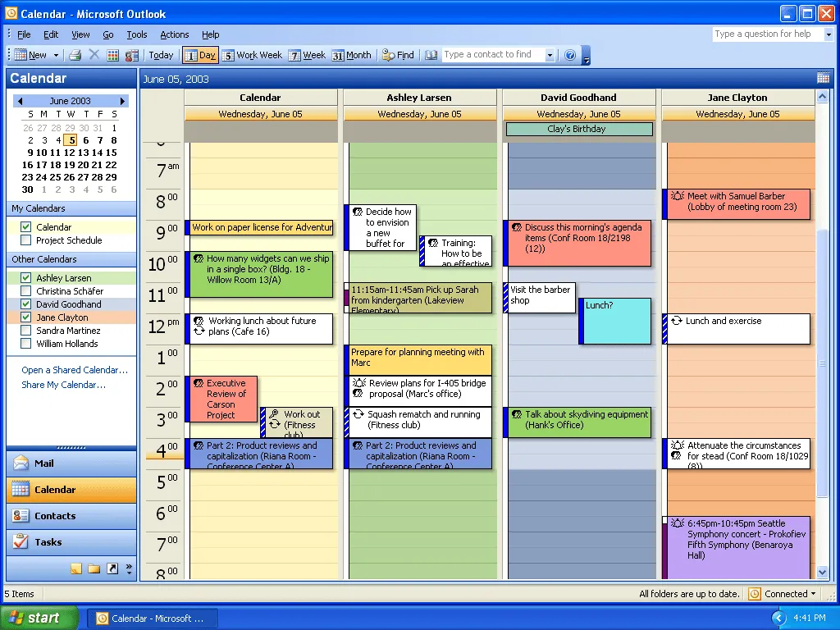840x630 pixels.
Task: Open the help question dropdown arrow
Action: pos(829,34)
